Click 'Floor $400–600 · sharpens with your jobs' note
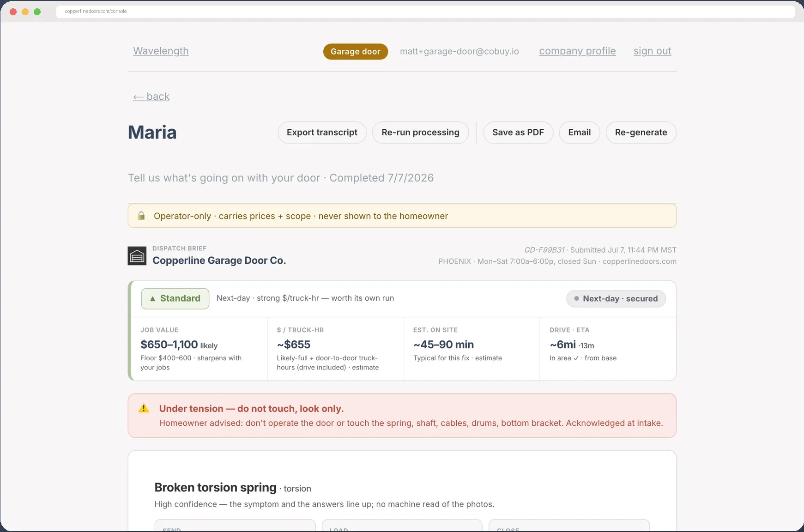Image resolution: width=804 pixels, height=532 pixels. point(191,363)
